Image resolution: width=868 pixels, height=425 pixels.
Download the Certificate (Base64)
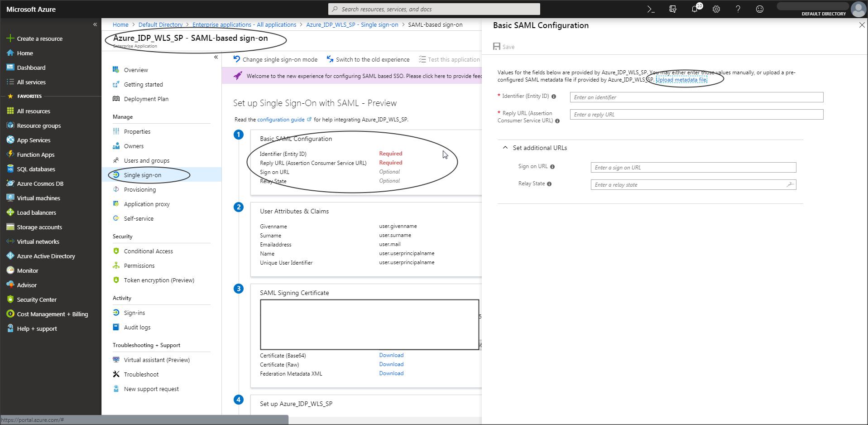pos(391,355)
